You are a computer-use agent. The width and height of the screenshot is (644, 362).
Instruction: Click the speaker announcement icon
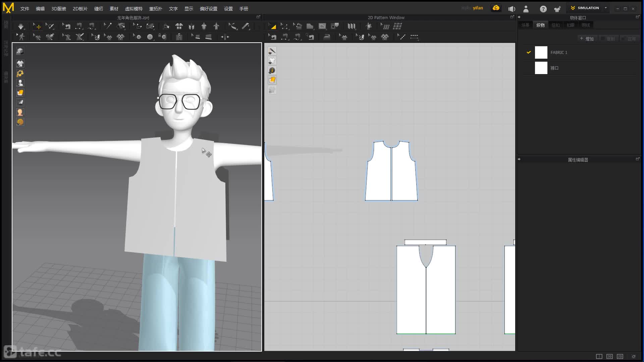(512, 9)
